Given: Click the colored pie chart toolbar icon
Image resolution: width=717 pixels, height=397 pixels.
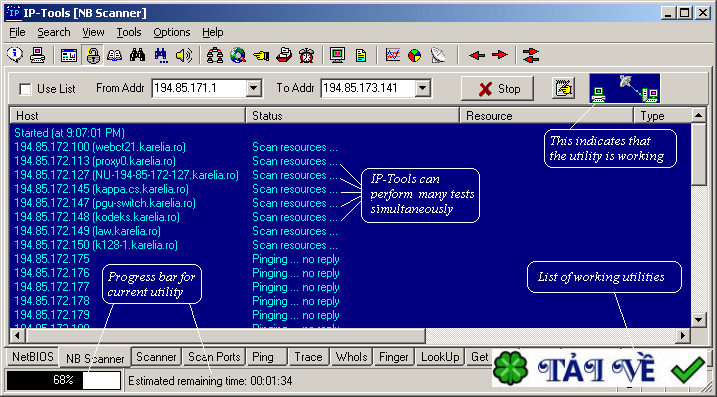Looking at the screenshot, I should pos(415,55).
